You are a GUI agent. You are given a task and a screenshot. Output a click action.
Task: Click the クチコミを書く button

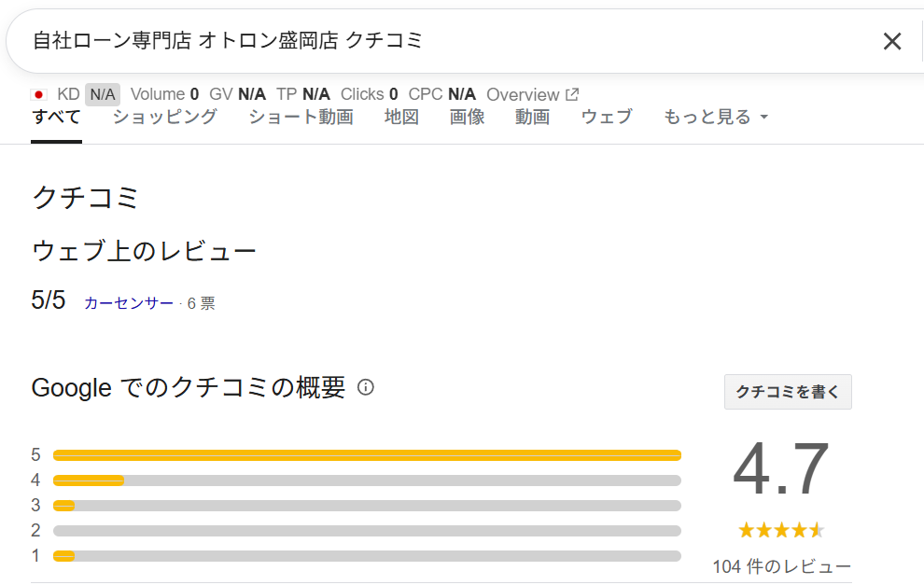pyautogui.click(x=788, y=392)
